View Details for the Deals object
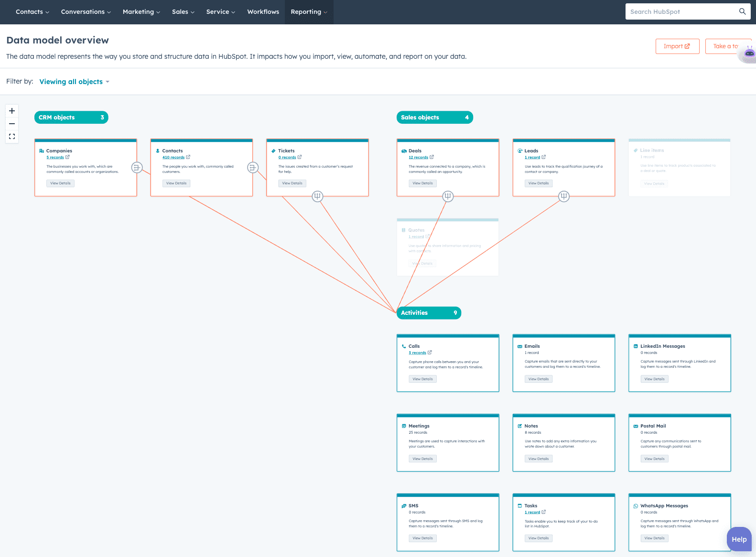 tap(423, 183)
